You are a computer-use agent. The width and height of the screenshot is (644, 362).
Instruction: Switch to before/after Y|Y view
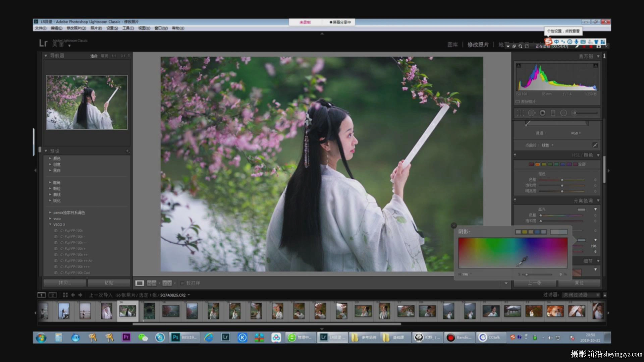click(167, 283)
